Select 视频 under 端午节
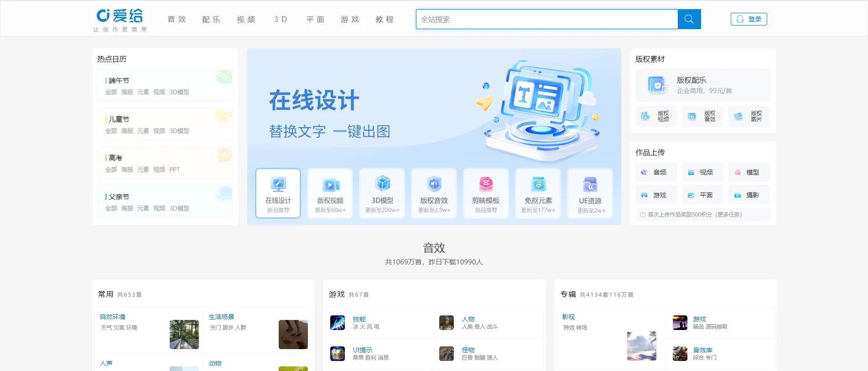The image size is (868, 371). [x=159, y=92]
